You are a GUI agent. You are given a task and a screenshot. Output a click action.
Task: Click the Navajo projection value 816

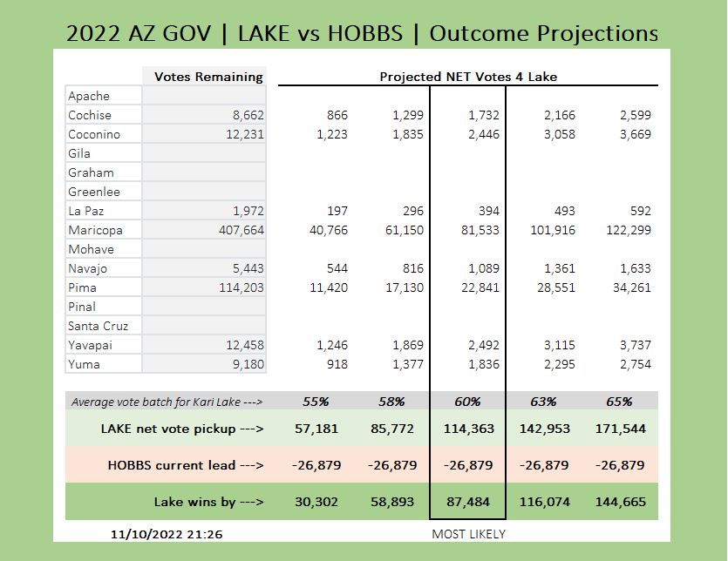click(413, 268)
